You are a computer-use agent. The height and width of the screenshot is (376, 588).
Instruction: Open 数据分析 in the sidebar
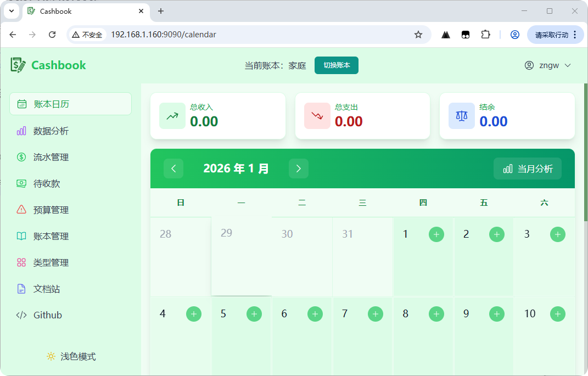tap(51, 131)
